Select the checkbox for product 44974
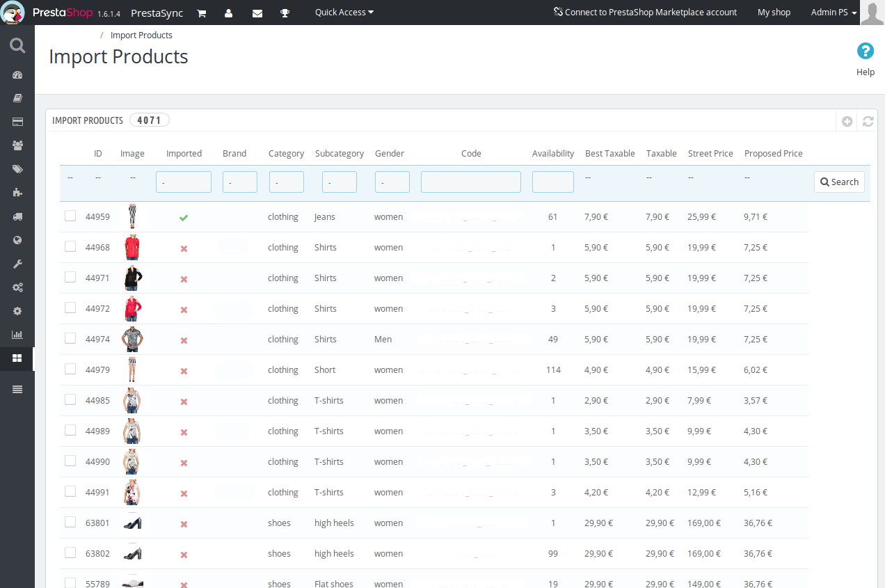Viewport: 885px width, 588px height. point(70,339)
